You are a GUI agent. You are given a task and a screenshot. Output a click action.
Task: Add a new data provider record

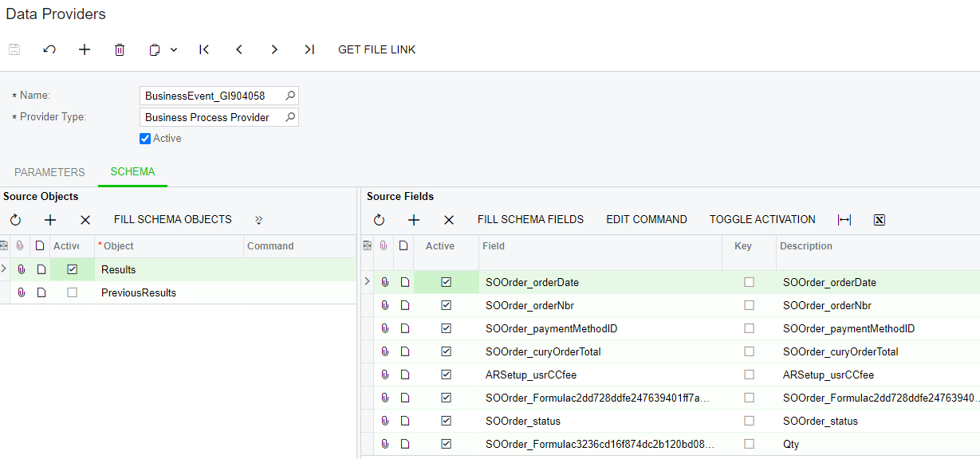85,49
